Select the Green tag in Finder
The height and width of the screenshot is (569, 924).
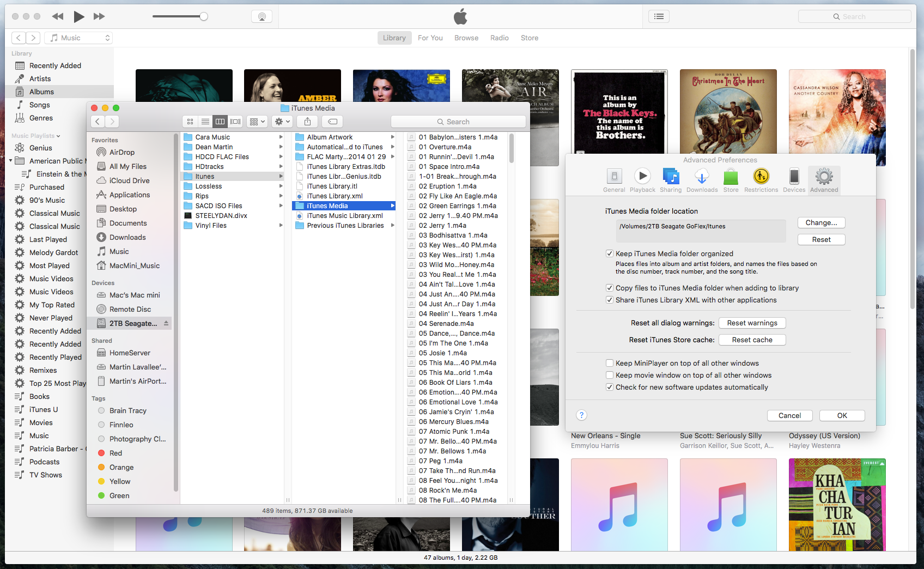pyautogui.click(x=119, y=495)
